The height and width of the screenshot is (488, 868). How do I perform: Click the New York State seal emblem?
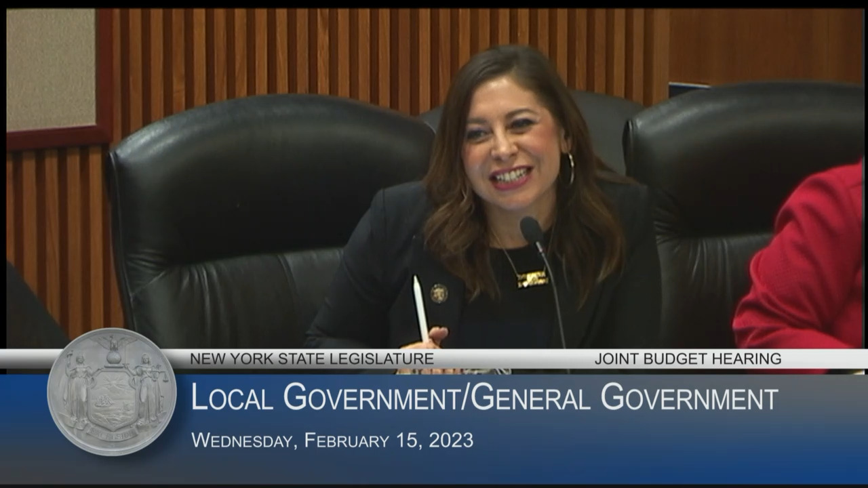point(111,391)
